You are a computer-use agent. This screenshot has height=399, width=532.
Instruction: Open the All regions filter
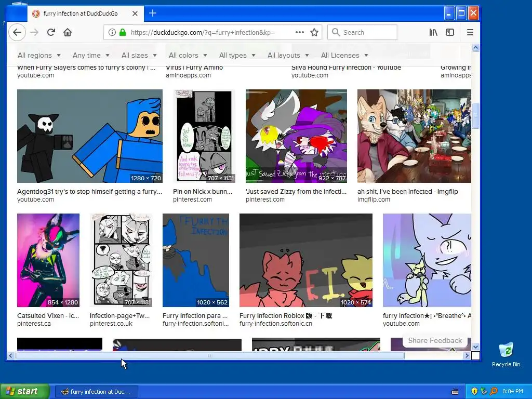[39, 55]
